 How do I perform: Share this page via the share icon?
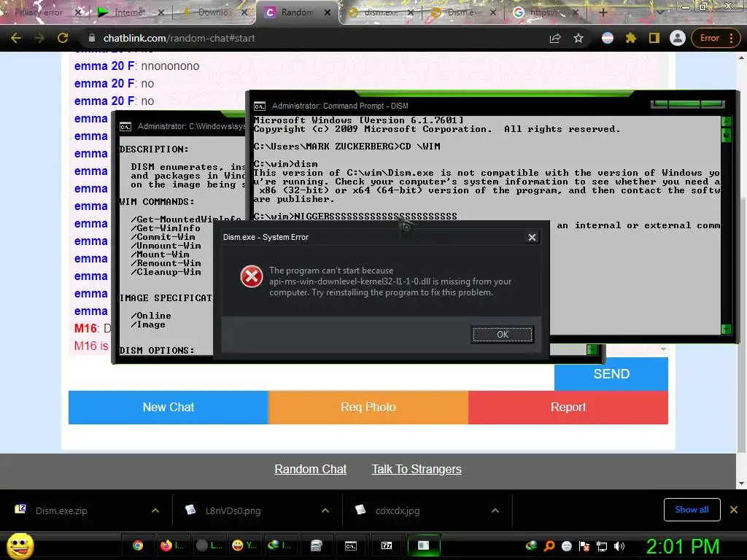555,38
